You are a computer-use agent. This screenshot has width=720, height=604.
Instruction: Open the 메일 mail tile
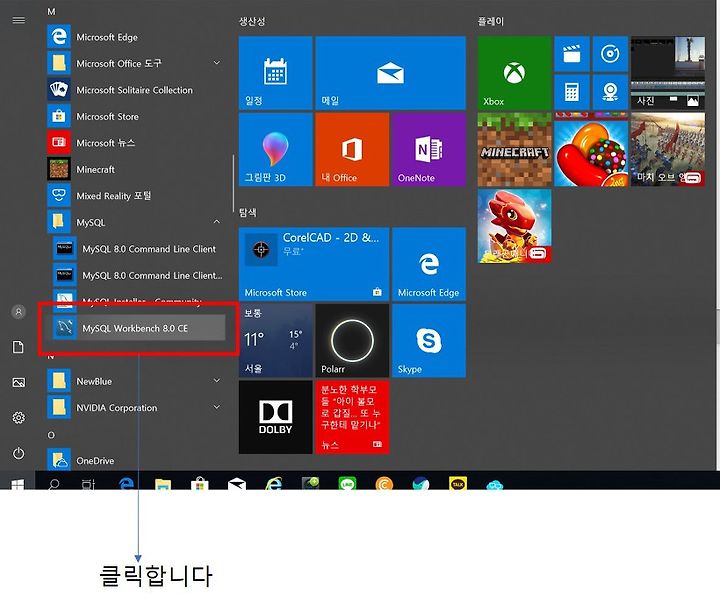(390, 73)
